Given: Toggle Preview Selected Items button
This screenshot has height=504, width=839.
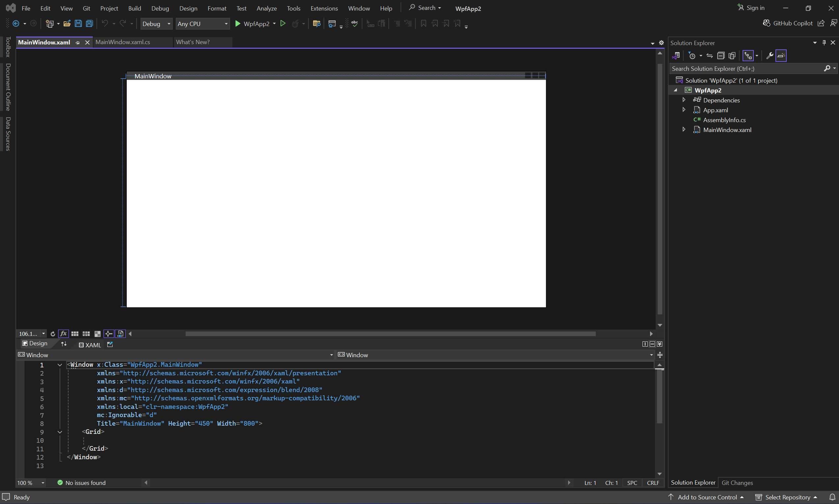Looking at the screenshot, I should coord(781,55).
